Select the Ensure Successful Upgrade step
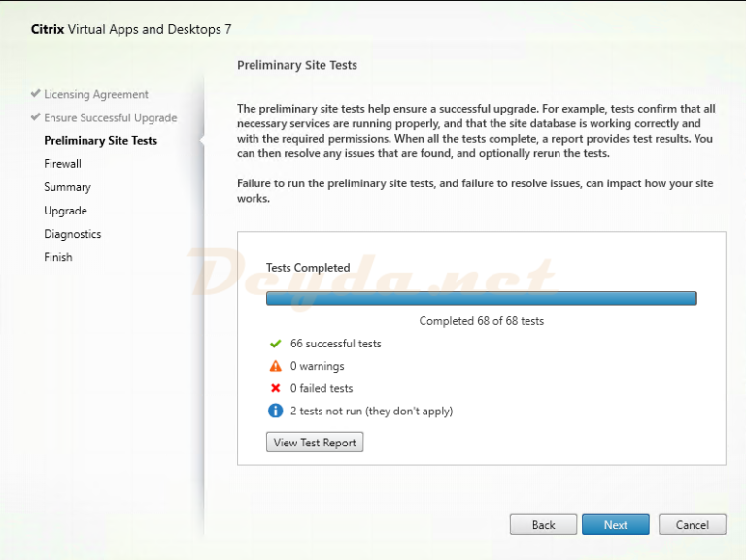This screenshot has height=560, width=746. 110,117
